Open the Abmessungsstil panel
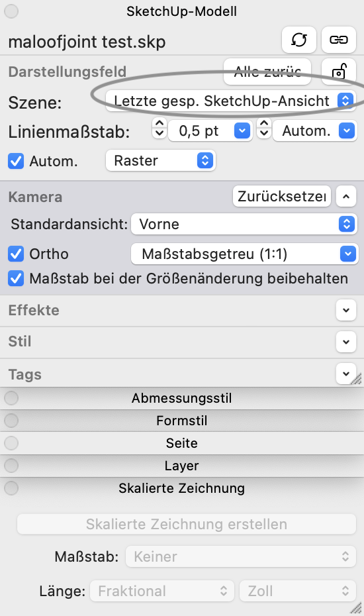This screenshot has height=616, width=364. pyautogui.click(x=182, y=398)
